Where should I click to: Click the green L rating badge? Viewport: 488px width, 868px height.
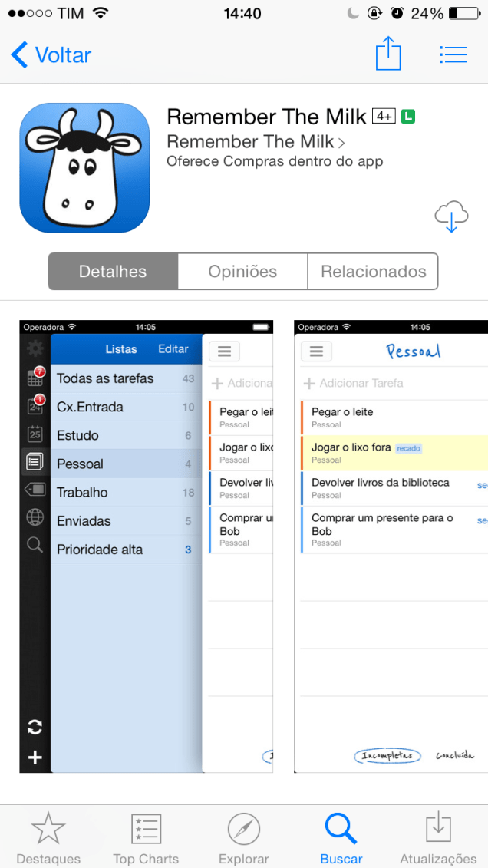[408, 117]
